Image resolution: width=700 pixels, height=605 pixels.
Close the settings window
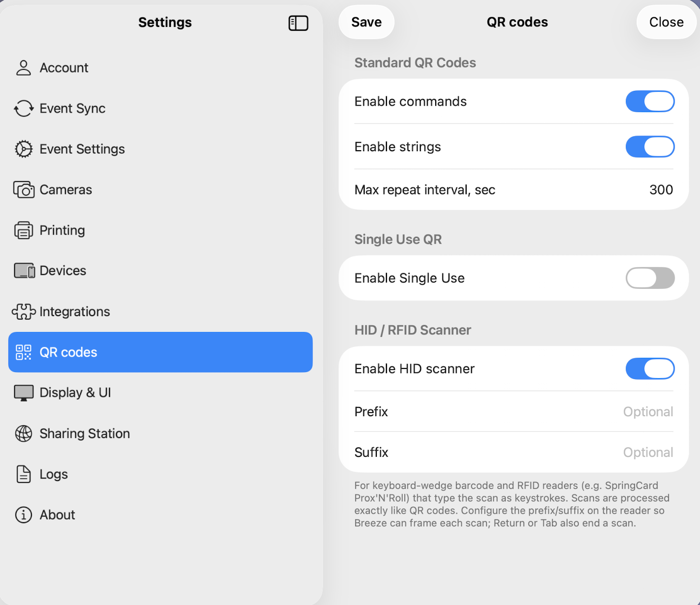tap(666, 22)
